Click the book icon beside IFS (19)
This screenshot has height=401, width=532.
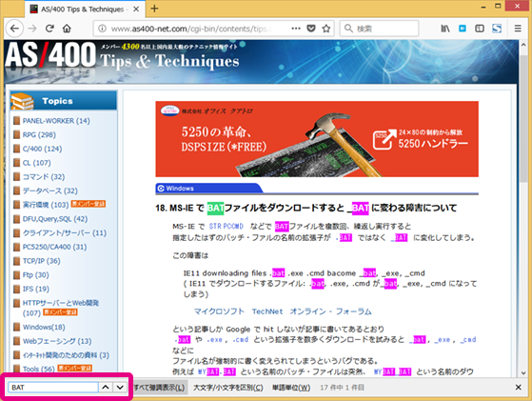click(16, 289)
